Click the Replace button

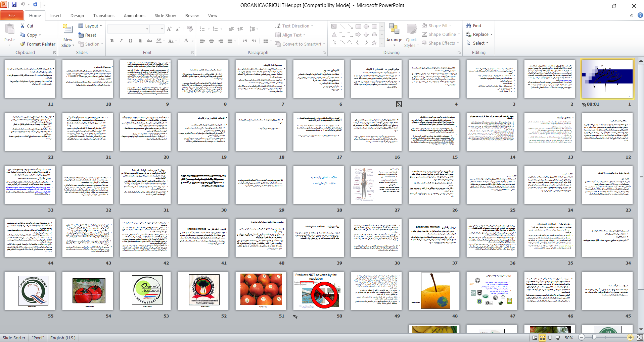tap(479, 34)
